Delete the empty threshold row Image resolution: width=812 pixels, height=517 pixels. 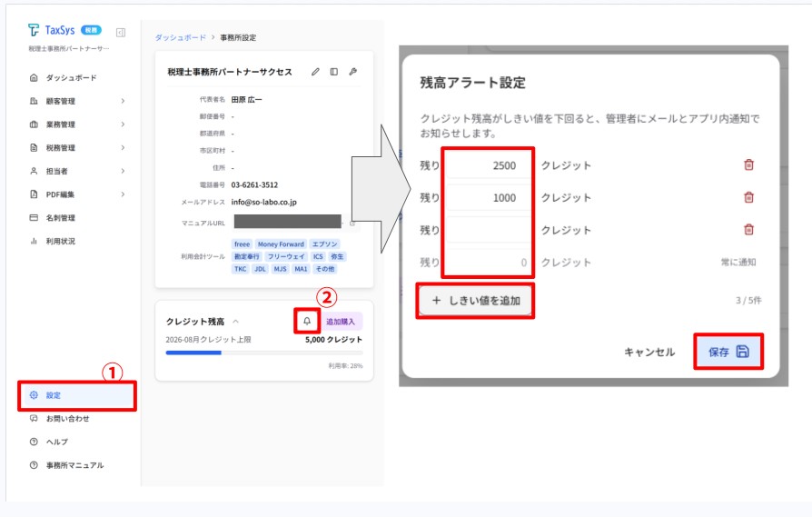(748, 230)
